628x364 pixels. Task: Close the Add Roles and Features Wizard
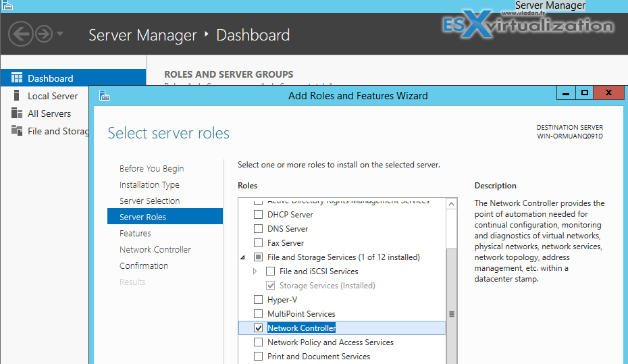click(609, 93)
